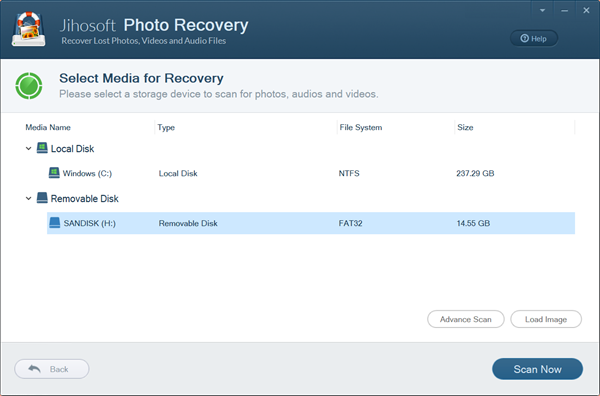This screenshot has height=396, width=600.
Task: Click the Removable Disk group icon
Action: [x=42, y=198]
